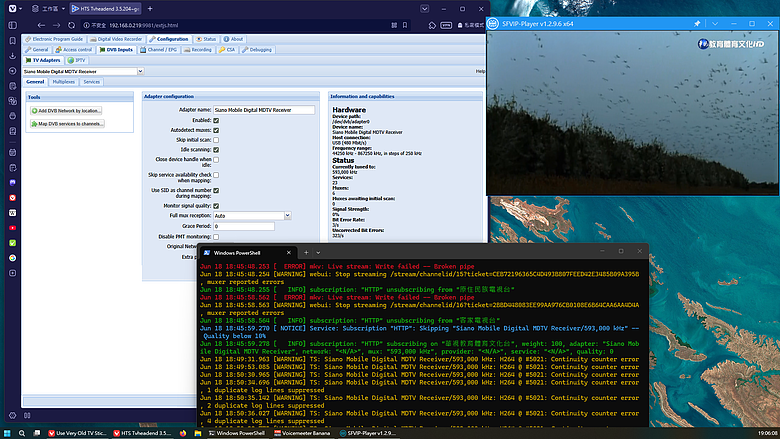Expand the Vivaldi workspace selector
Image resolution: width=780 pixels, height=439 pixels.
49,8
